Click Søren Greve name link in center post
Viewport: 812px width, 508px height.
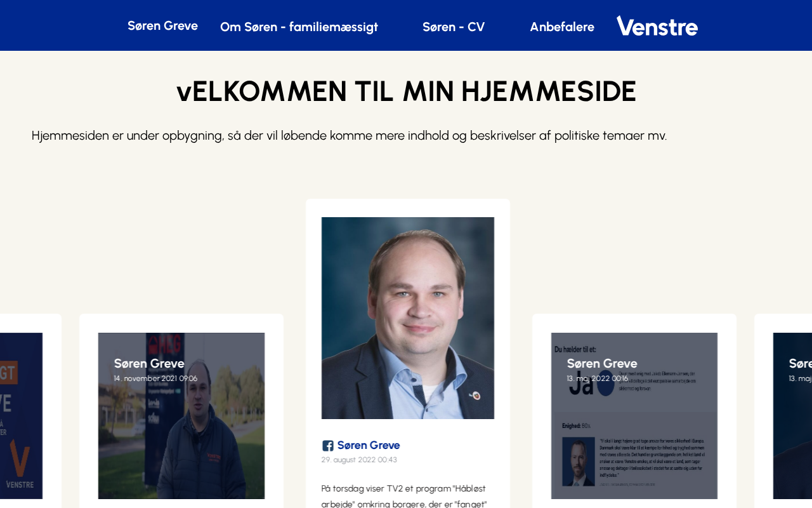click(x=369, y=445)
